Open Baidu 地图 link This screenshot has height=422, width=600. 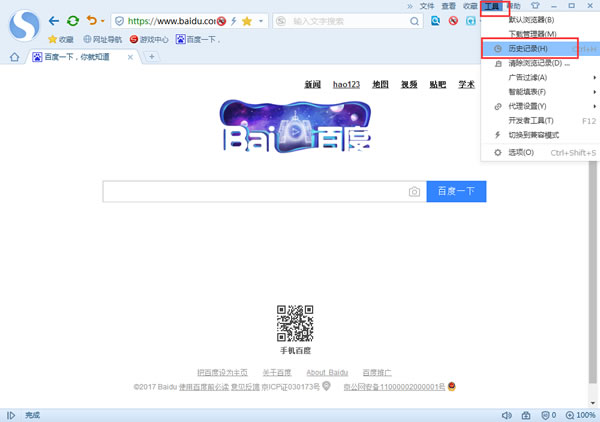coord(380,85)
